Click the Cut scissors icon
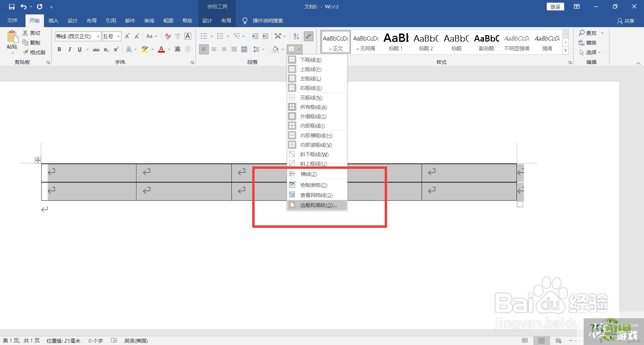 click(25, 33)
